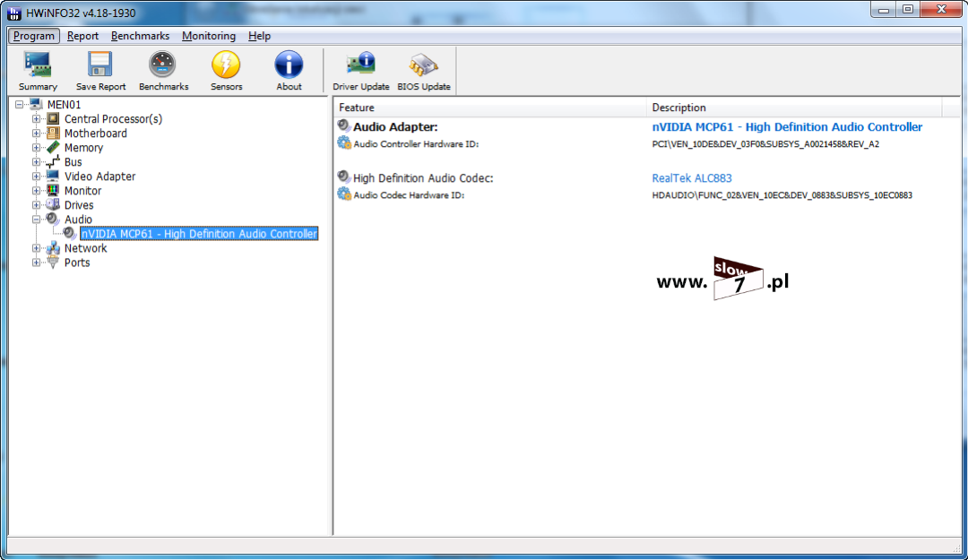Click the PCI\VEN_10DE hardware ID value
This screenshot has width=968, height=560.
(x=765, y=144)
